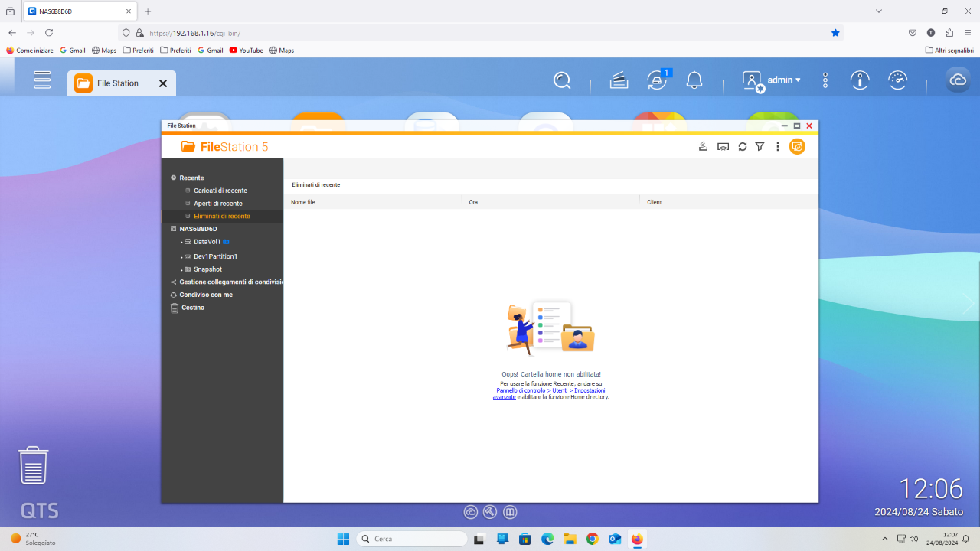
Task: Open the filter funnel in File Station
Action: [x=759, y=147]
